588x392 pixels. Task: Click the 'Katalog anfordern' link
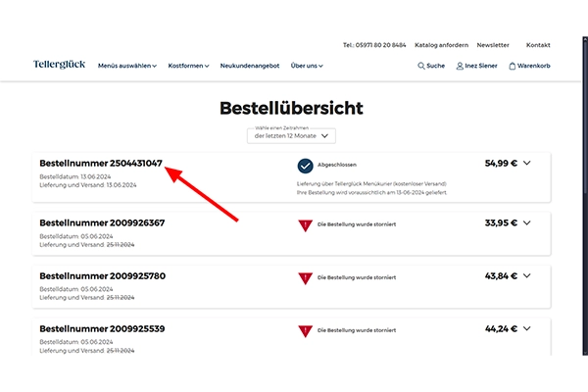pos(440,45)
